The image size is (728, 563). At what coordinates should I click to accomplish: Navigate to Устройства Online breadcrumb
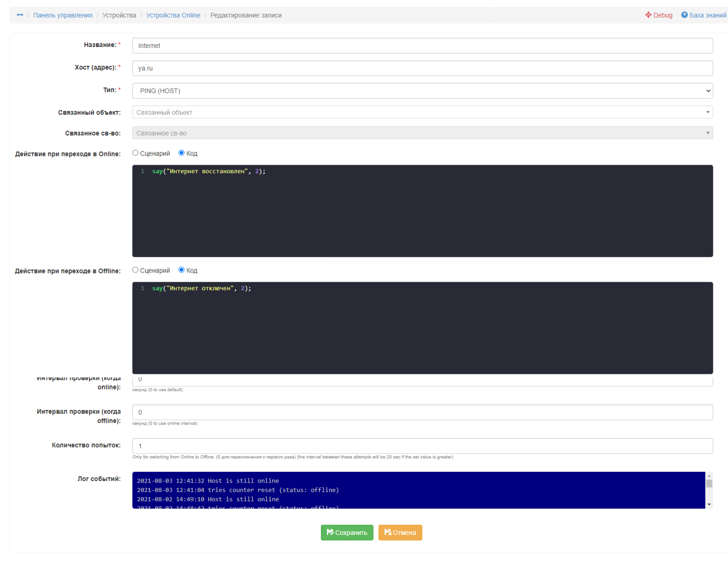click(173, 15)
